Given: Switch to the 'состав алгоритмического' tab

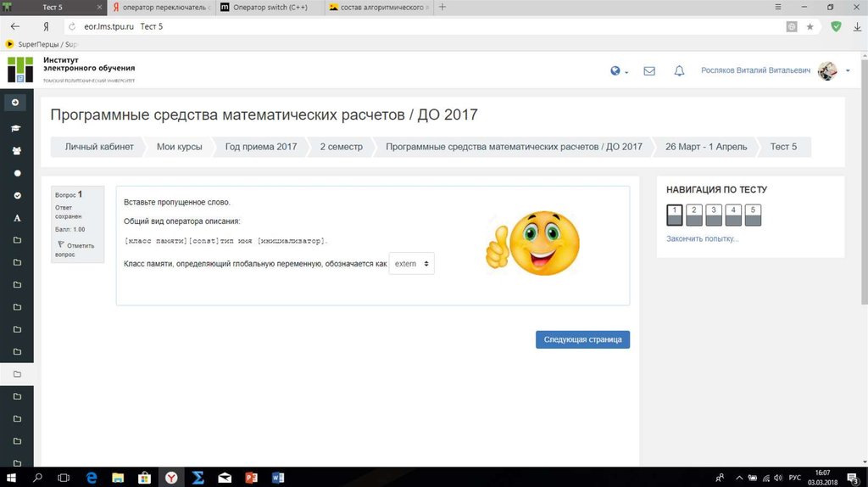Looking at the screenshot, I should 379,7.
